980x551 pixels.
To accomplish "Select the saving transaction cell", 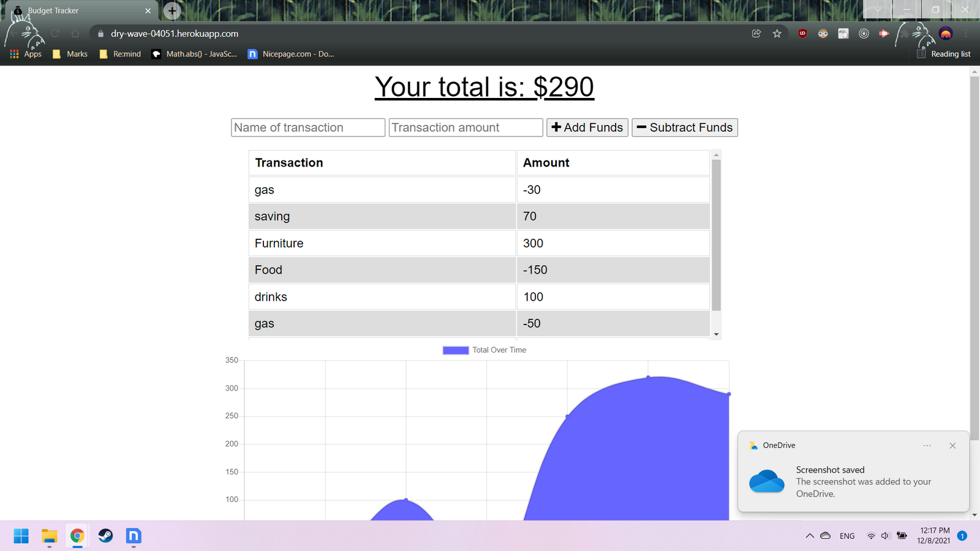I will 382,216.
